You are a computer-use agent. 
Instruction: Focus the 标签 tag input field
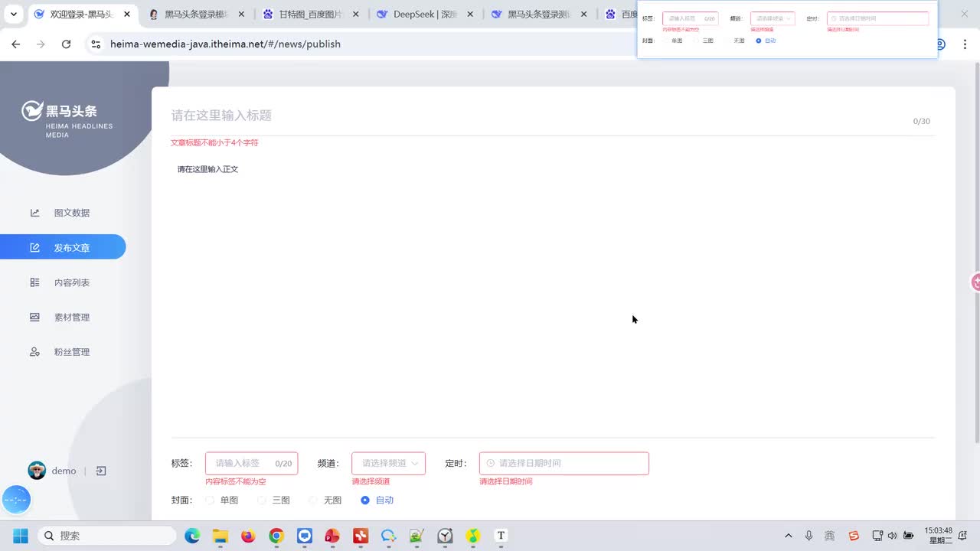pos(251,463)
